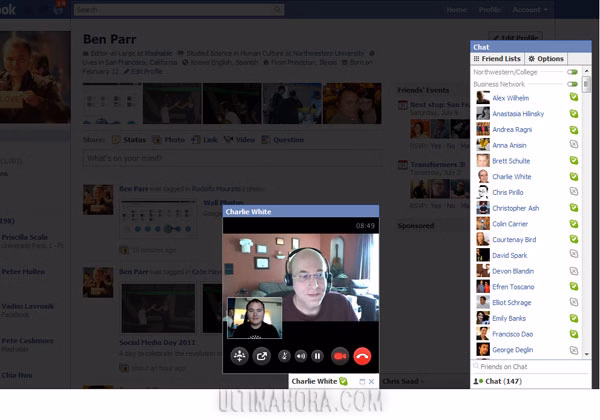The image size is (600, 420).
Task: Pause the video call
Action: (x=317, y=355)
